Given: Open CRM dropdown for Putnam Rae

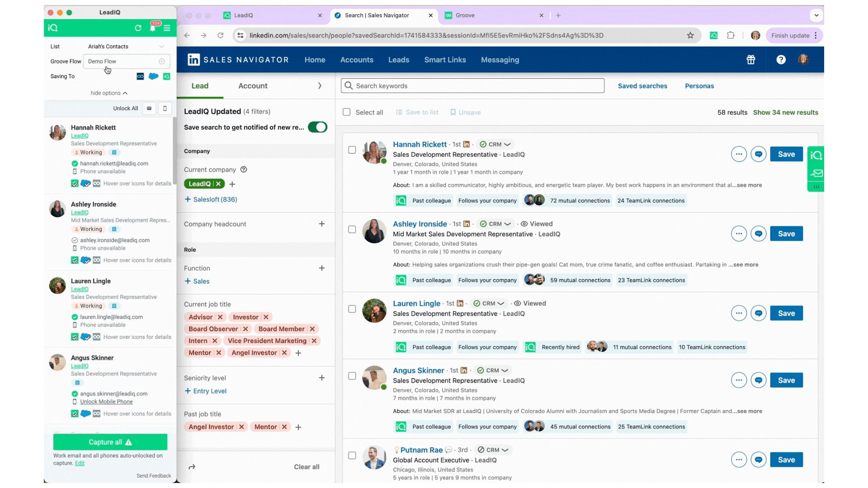Looking at the screenshot, I should coord(494,450).
